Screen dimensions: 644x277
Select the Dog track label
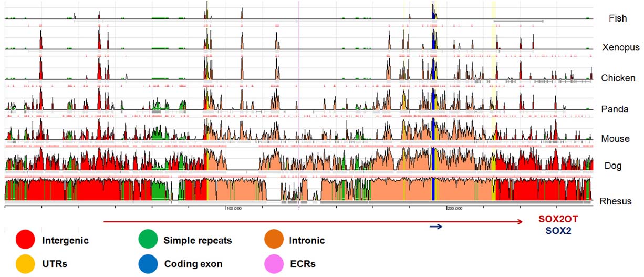point(613,166)
